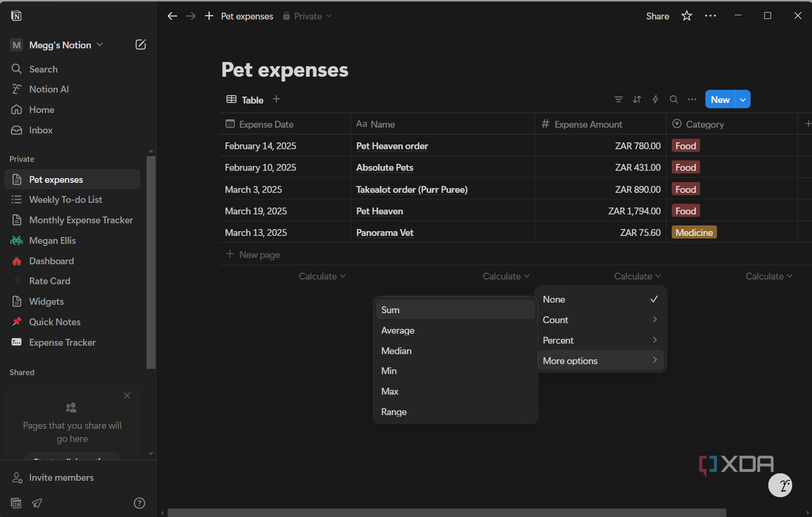Viewport: 812px width, 517px height.
Task: Navigate forward with the right arrow
Action: (191, 16)
